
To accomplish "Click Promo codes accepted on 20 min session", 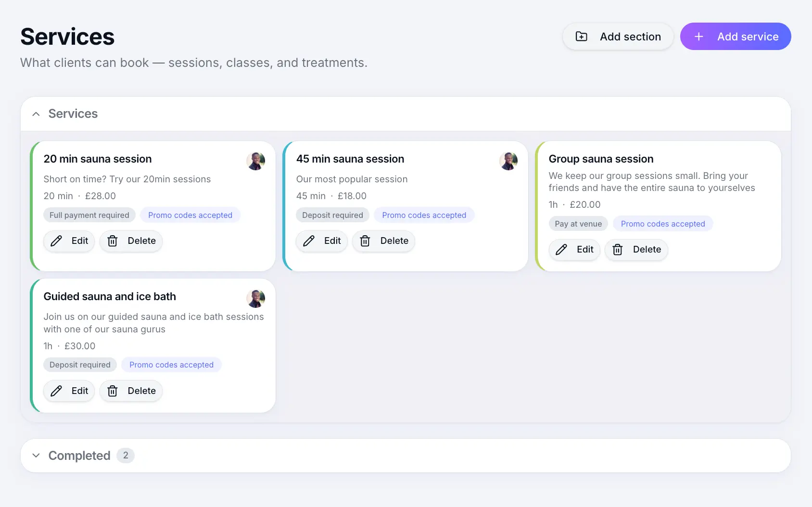I will [190, 215].
